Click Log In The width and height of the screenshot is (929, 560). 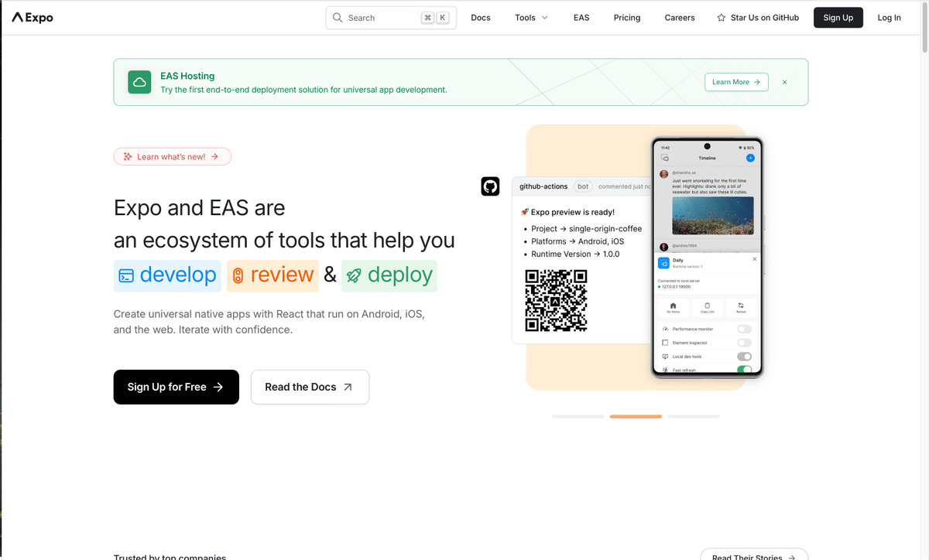click(x=889, y=18)
